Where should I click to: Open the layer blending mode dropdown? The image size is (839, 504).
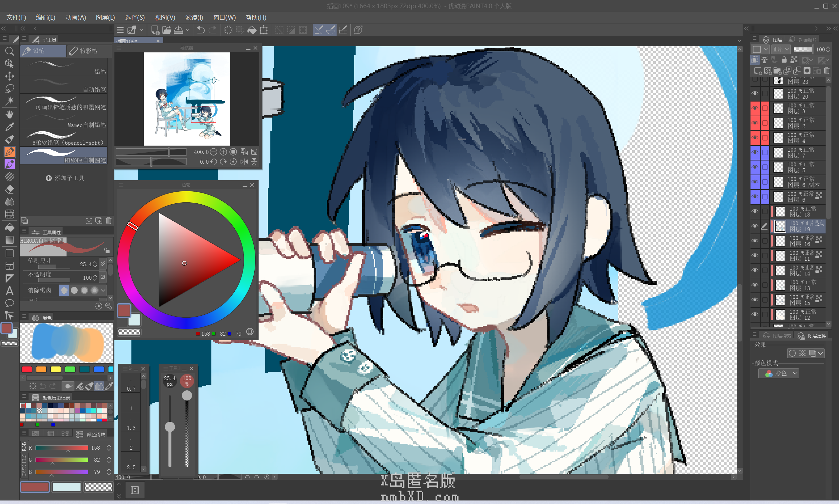click(781, 49)
